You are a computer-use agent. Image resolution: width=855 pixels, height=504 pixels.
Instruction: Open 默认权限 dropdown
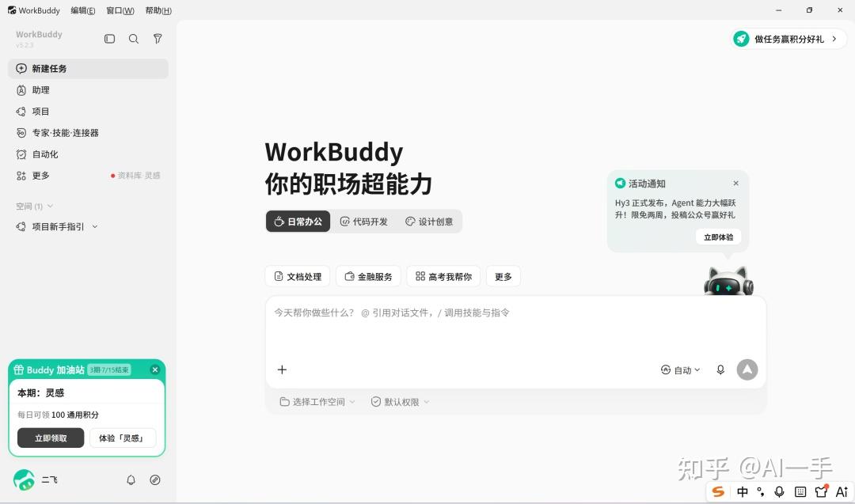401,402
